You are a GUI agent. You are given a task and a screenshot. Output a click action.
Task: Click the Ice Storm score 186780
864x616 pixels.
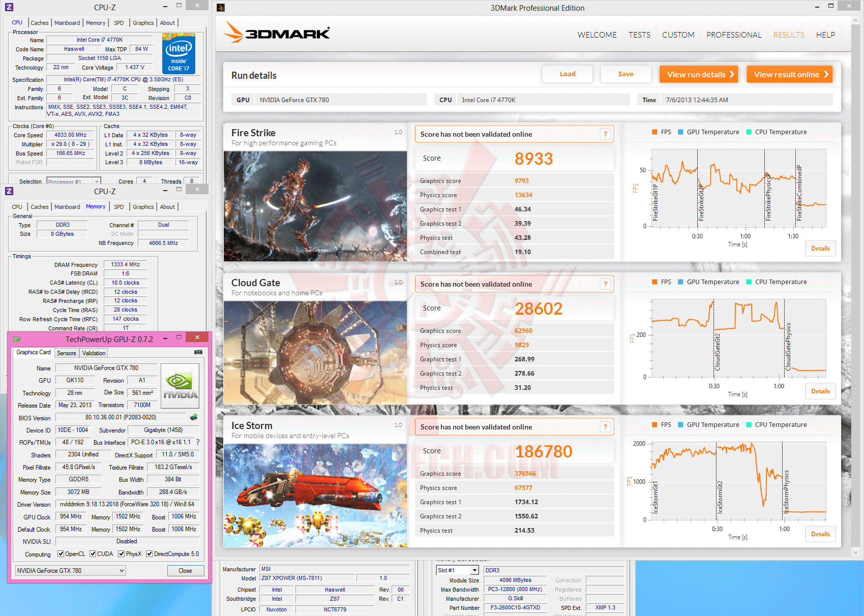point(544,451)
